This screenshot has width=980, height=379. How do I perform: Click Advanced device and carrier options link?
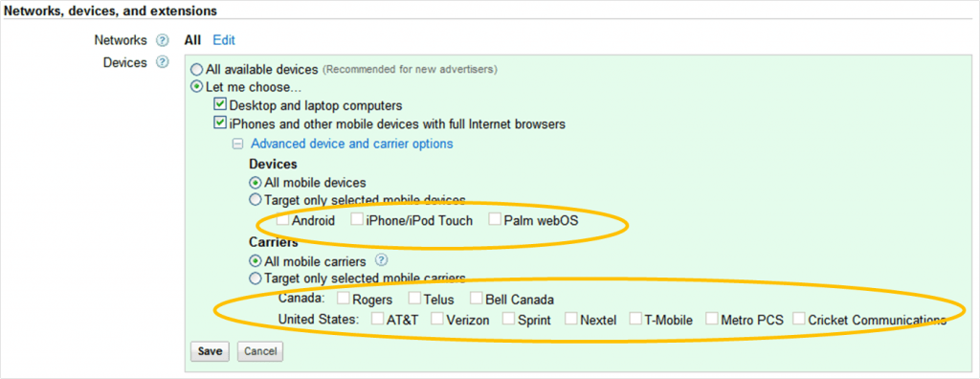coord(352,144)
